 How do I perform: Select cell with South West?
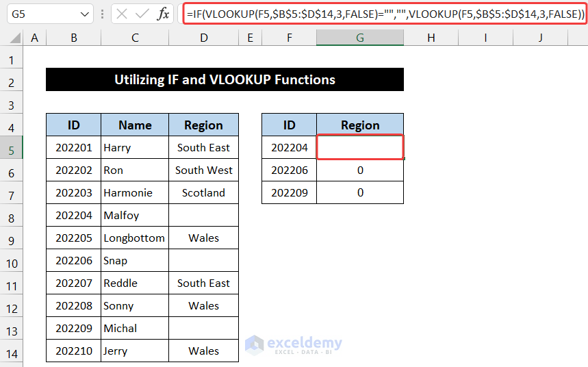(203, 170)
